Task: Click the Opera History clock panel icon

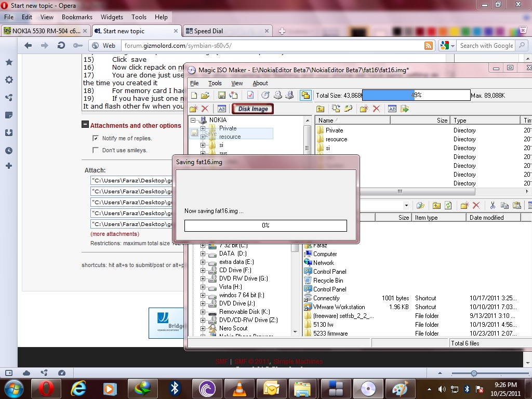Action: [9, 150]
